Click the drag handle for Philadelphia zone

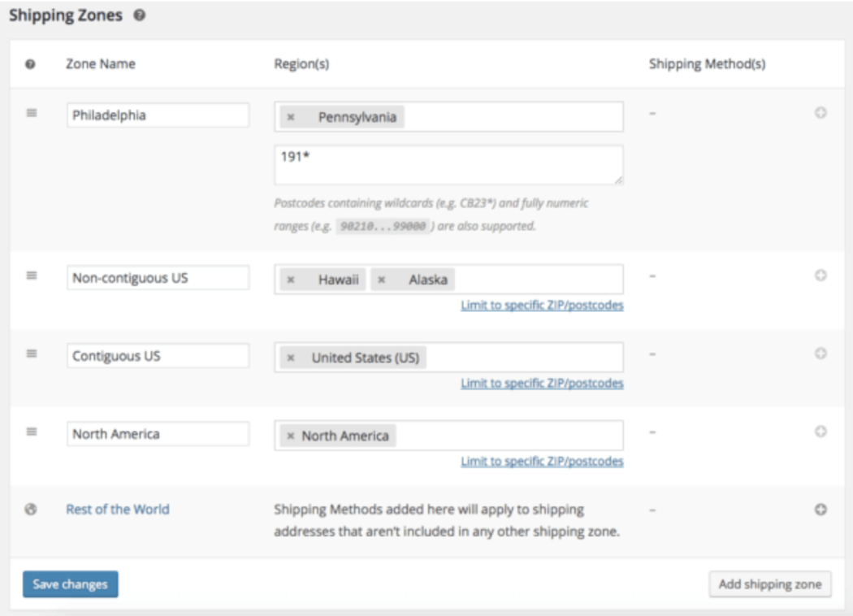pos(32,113)
